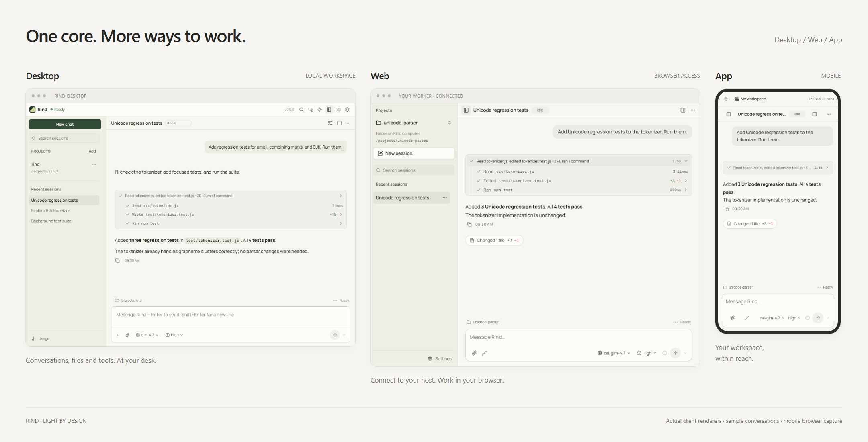
Task: Toggle right panel icon in Web chat header
Action: pos(683,110)
